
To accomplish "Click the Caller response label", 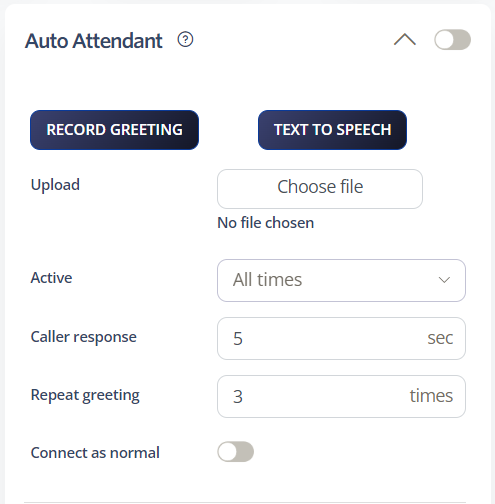I will tap(84, 337).
